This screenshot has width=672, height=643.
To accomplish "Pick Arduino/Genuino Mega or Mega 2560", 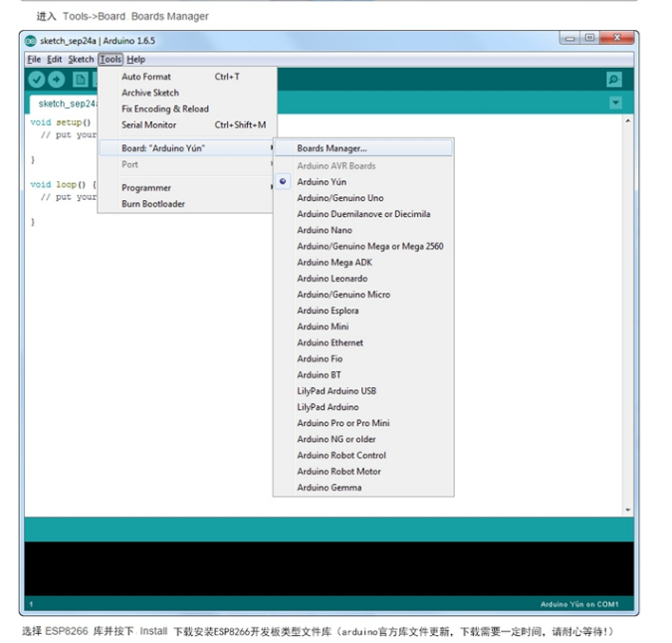I will 363,246.
